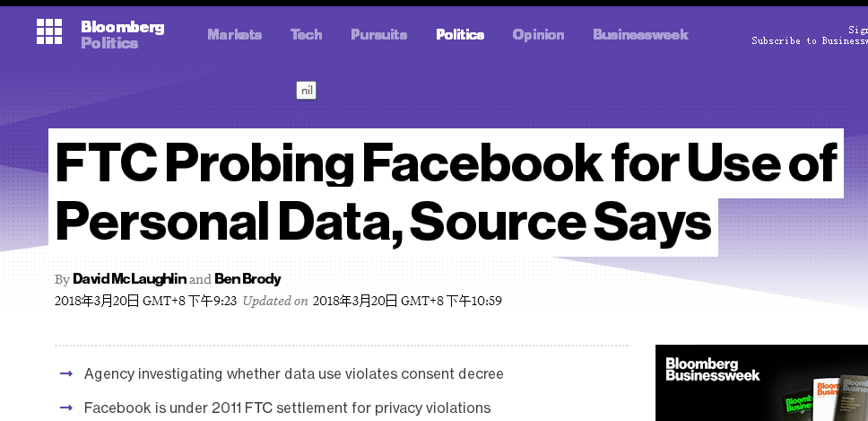Screen dimensions: 868x421
Task: Click the arrow icon beside Agency investigating bullet
Action: click(x=65, y=373)
